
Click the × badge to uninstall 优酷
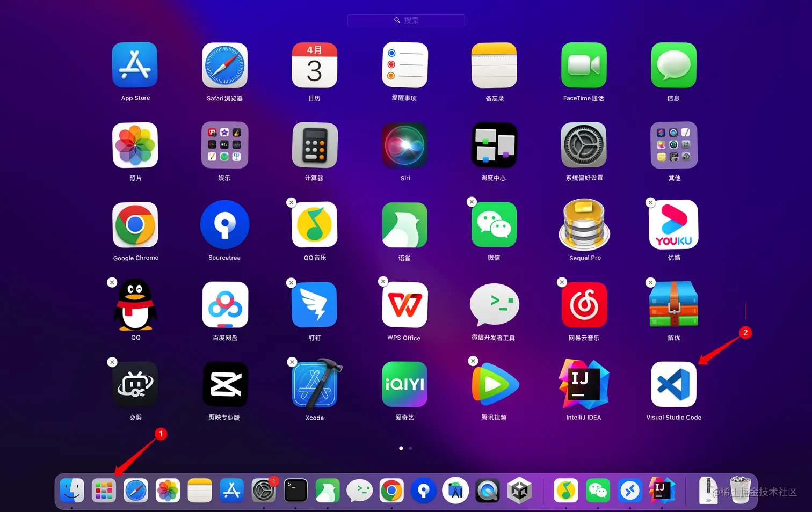[650, 202]
